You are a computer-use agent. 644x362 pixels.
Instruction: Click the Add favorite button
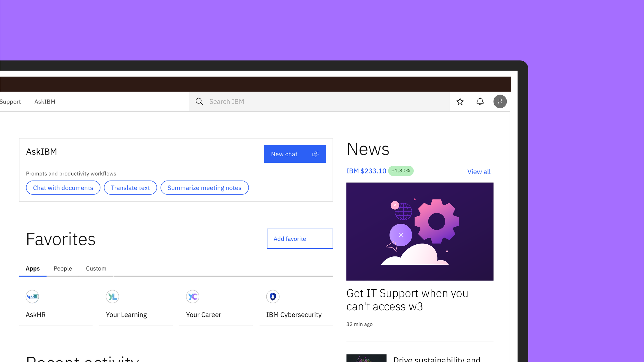coord(300,239)
